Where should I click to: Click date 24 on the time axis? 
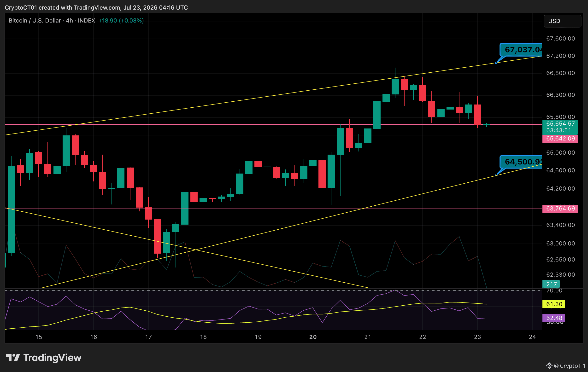pos(532,337)
